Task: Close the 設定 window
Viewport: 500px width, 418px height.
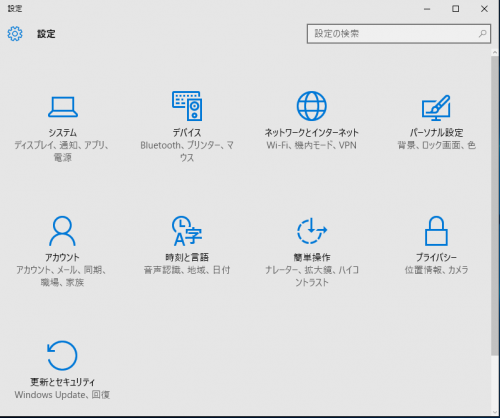Action: coord(484,9)
